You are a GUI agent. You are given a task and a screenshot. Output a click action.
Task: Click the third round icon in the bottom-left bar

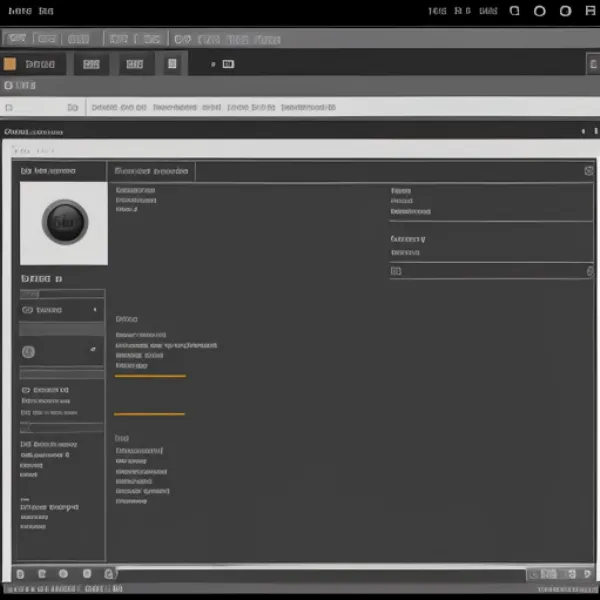point(63,574)
